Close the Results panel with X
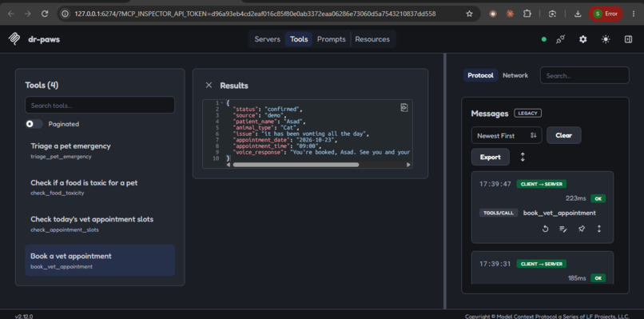Screen dimensions: 644x319 tap(209, 85)
